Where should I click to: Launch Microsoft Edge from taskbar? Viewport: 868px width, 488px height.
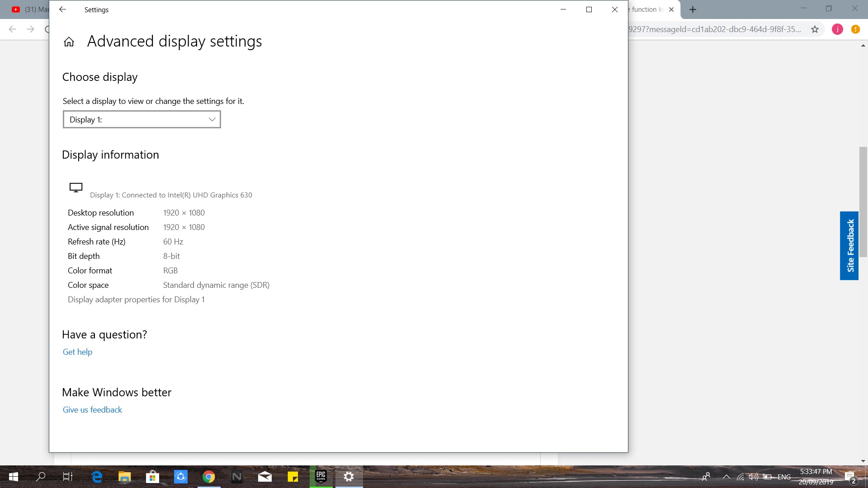point(97,477)
